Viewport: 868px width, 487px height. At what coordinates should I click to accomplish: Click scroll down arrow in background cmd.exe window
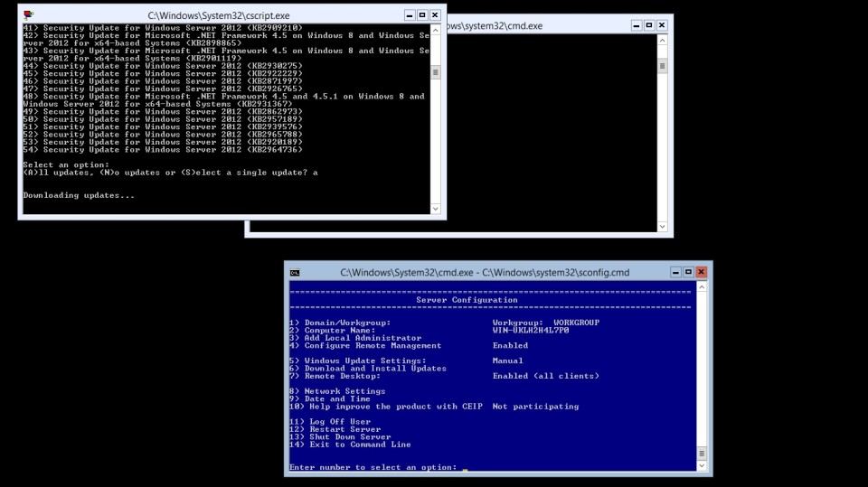click(x=663, y=227)
